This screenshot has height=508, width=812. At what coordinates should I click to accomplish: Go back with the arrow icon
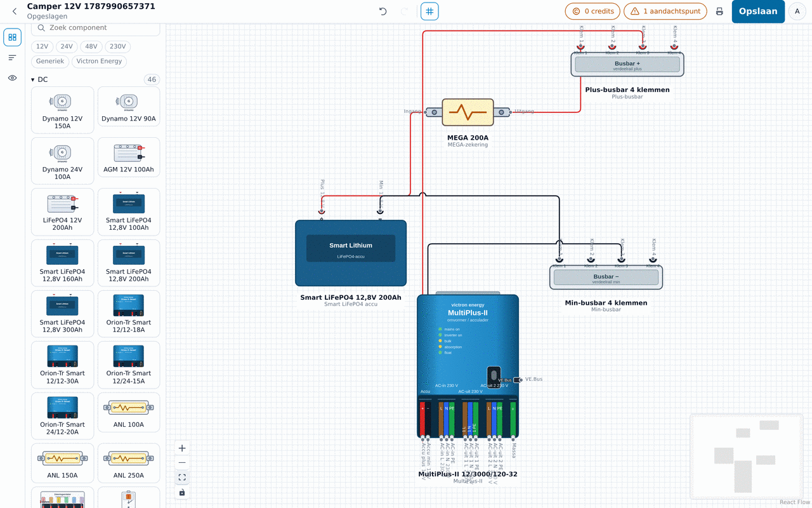coord(15,11)
